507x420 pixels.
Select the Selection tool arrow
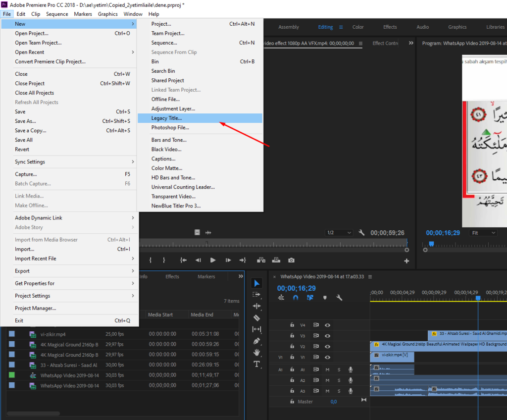pos(257,283)
